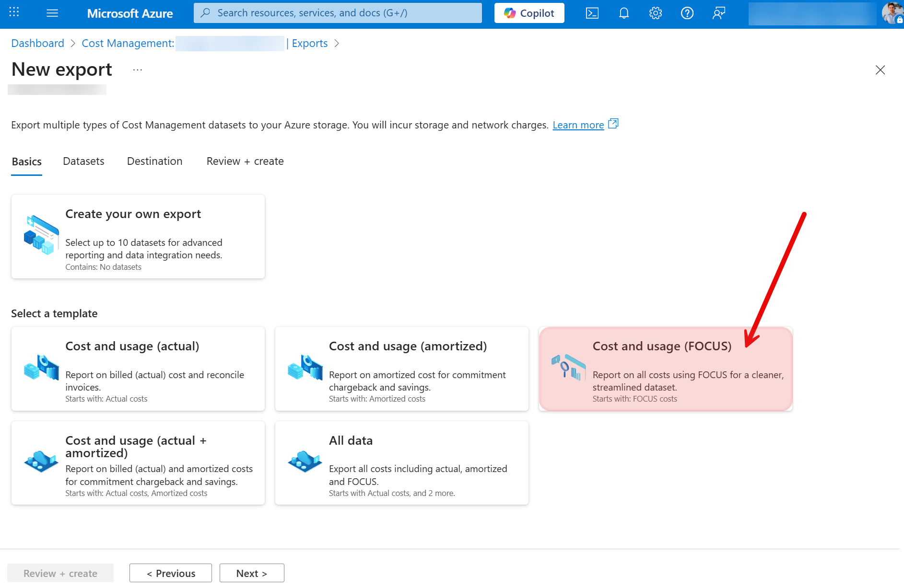904x588 pixels.
Task: Click the Next button
Action: tap(251, 573)
